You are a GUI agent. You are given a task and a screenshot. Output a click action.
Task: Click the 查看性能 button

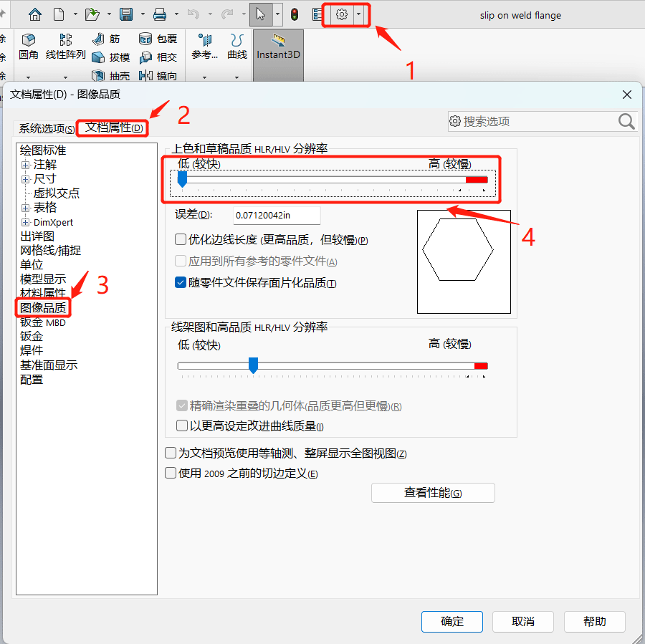click(433, 493)
